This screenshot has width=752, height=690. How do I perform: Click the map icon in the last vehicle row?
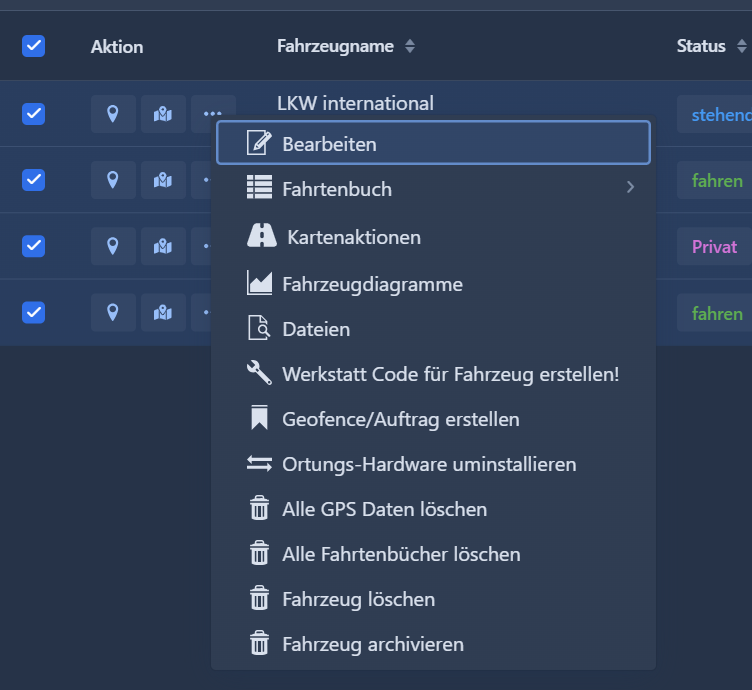point(163,313)
